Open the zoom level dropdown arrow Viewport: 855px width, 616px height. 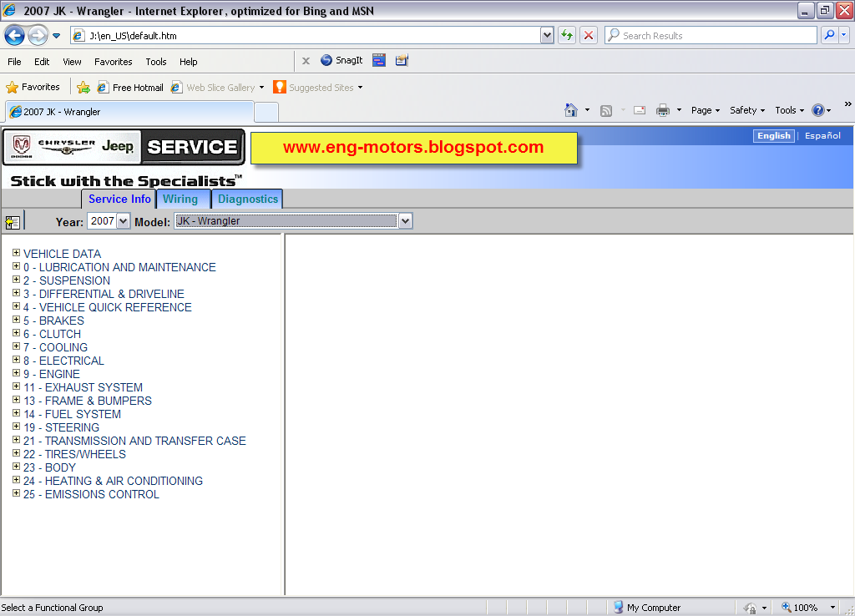coord(832,608)
